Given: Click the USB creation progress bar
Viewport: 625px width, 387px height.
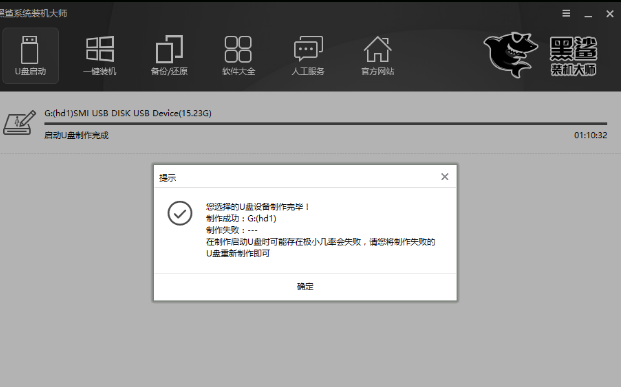Looking at the screenshot, I should 326,124.
